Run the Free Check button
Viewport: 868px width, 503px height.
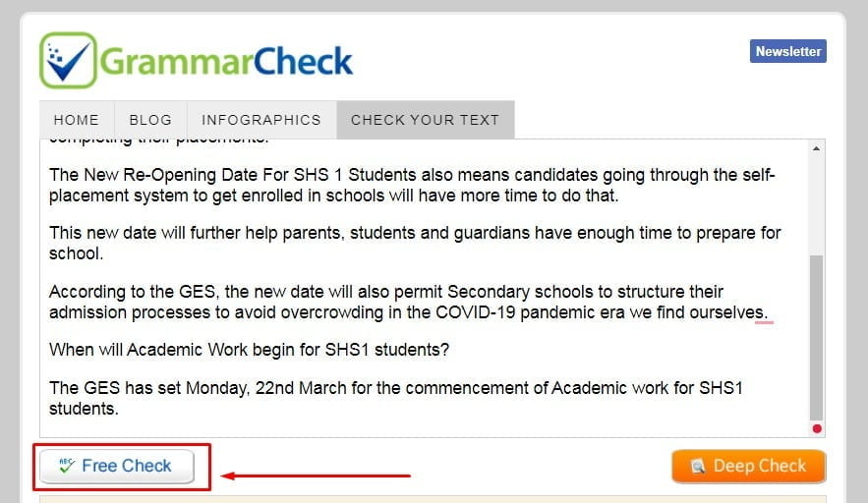tap(117, 466)
